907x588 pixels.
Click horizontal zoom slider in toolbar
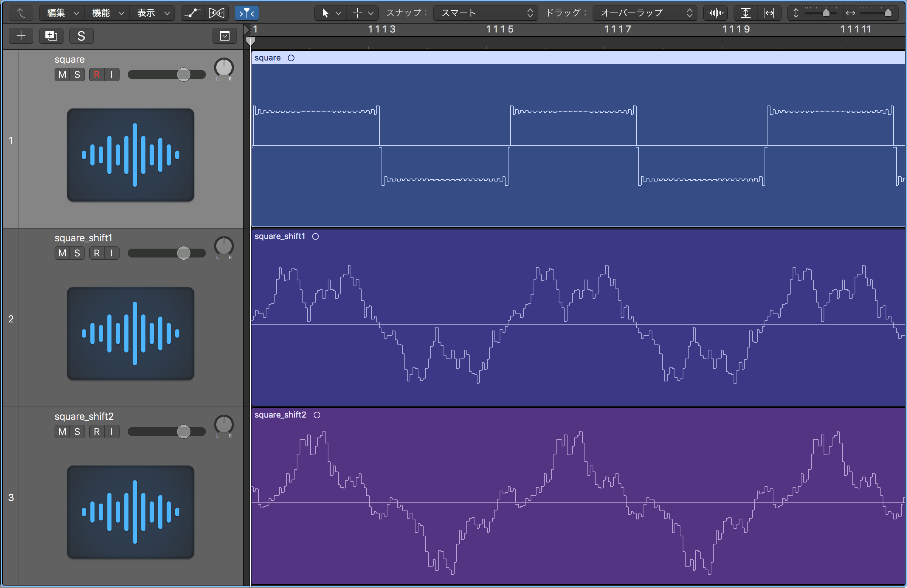tap(876, 13)
